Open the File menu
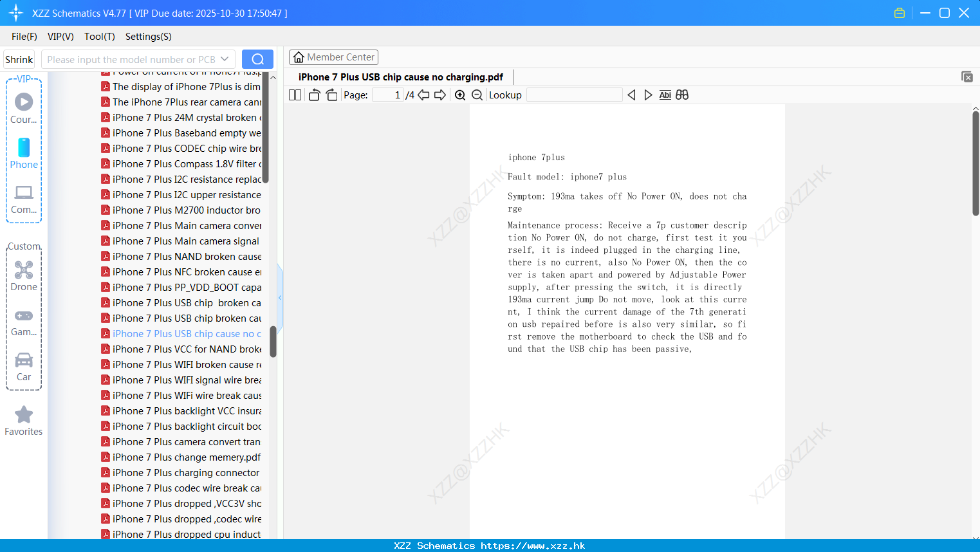Image resolution: width=980 pixels, height=552 pixels. pos(24,37)
